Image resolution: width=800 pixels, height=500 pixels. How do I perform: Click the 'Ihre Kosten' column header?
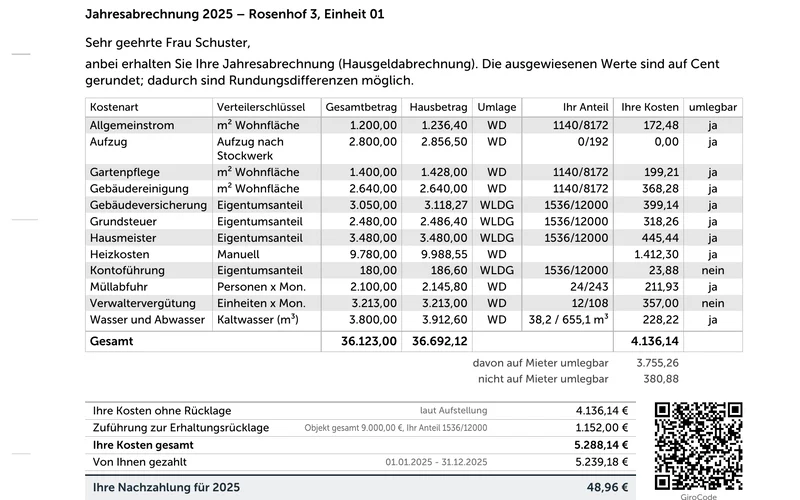click(x=650, y=107)
